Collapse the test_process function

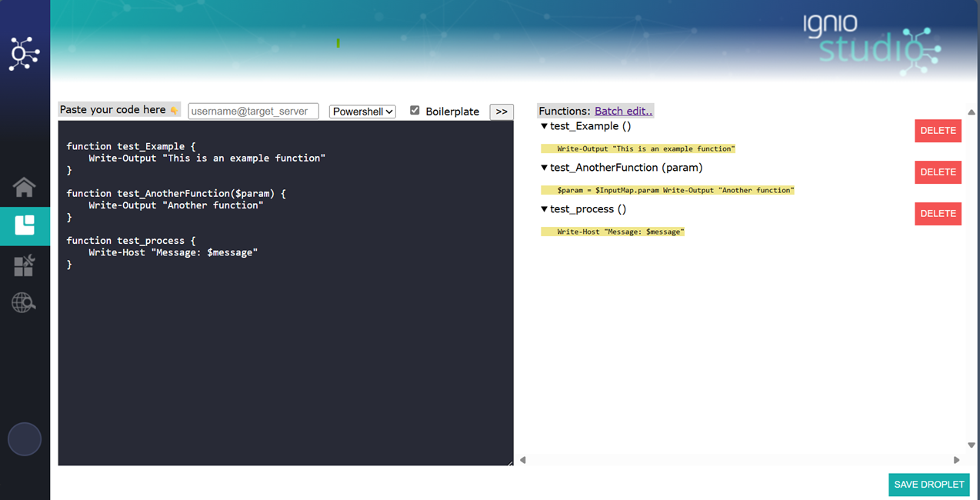tap(545, 209)
